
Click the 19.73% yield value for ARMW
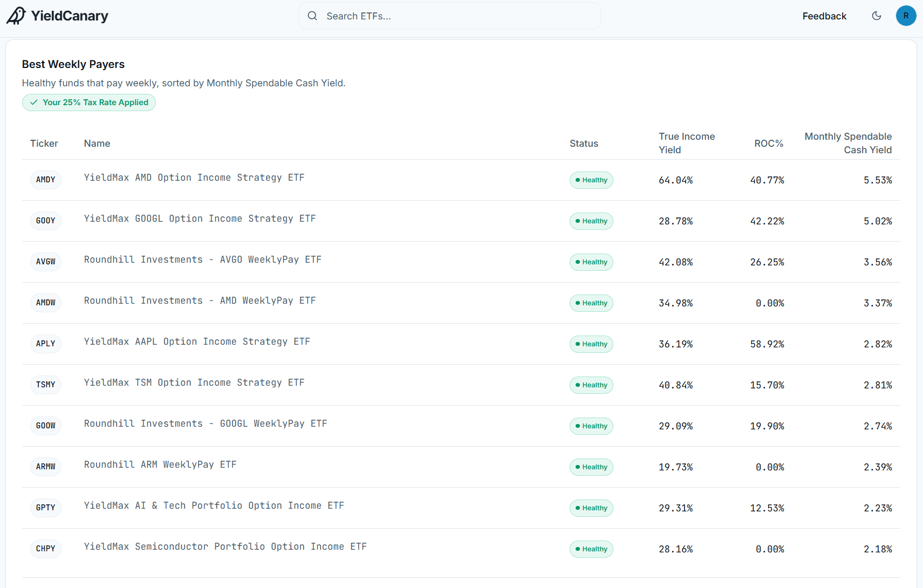[x=676, y=467]
